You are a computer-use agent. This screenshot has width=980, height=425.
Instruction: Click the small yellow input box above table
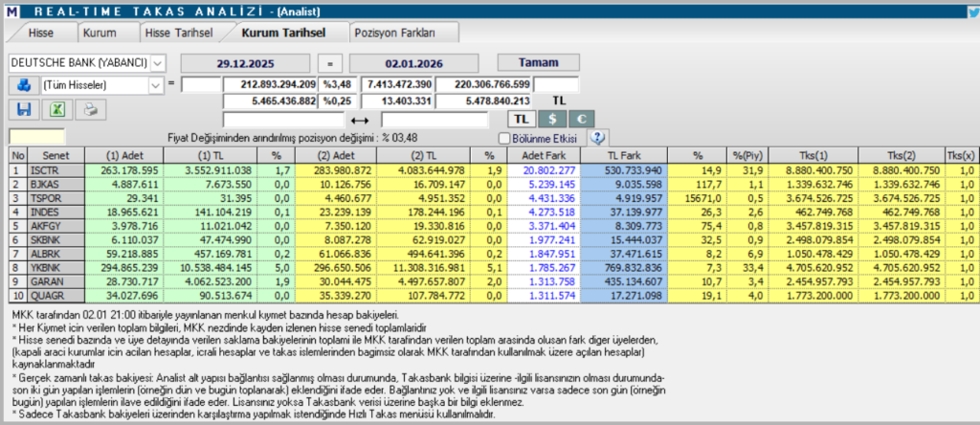point(37,136)
